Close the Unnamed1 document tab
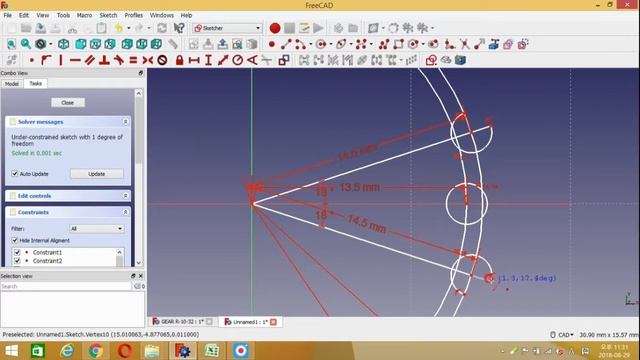 (x=273, y=322)
